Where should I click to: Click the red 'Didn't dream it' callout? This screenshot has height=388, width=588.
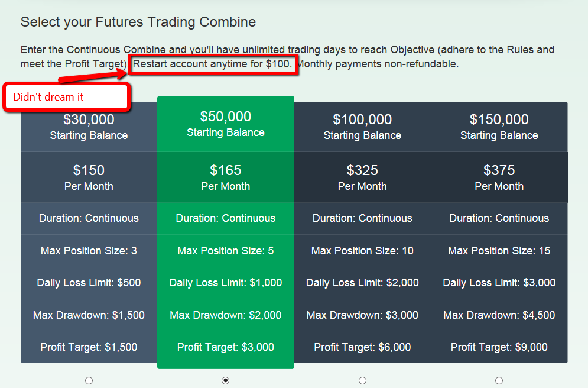click(x=67, y=97)
